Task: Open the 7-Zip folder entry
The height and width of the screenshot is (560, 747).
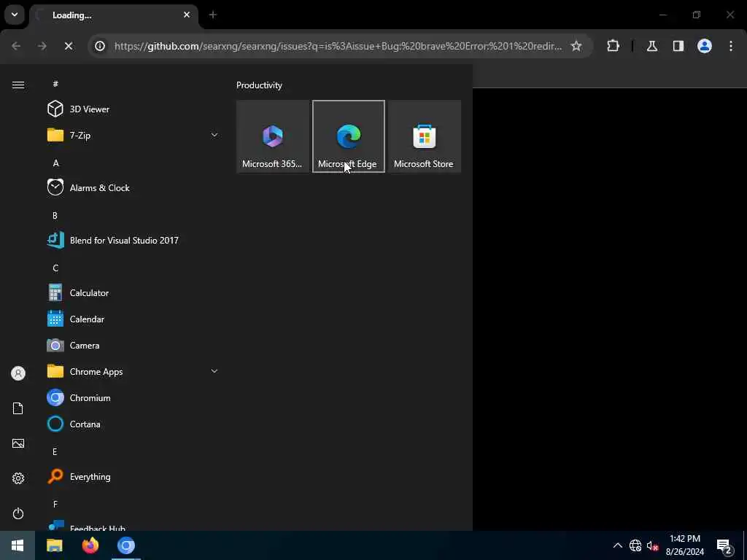Action: pos(133,135)
